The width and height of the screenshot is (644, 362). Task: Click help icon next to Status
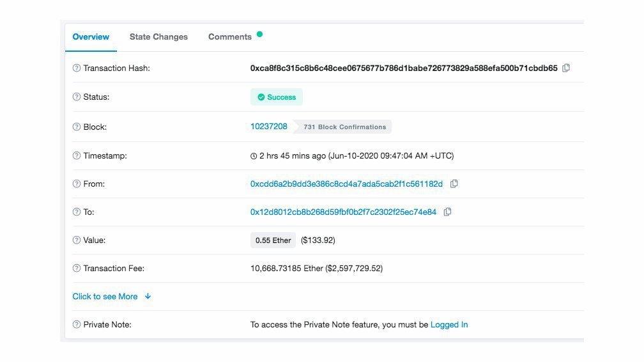tap(77, 97)
